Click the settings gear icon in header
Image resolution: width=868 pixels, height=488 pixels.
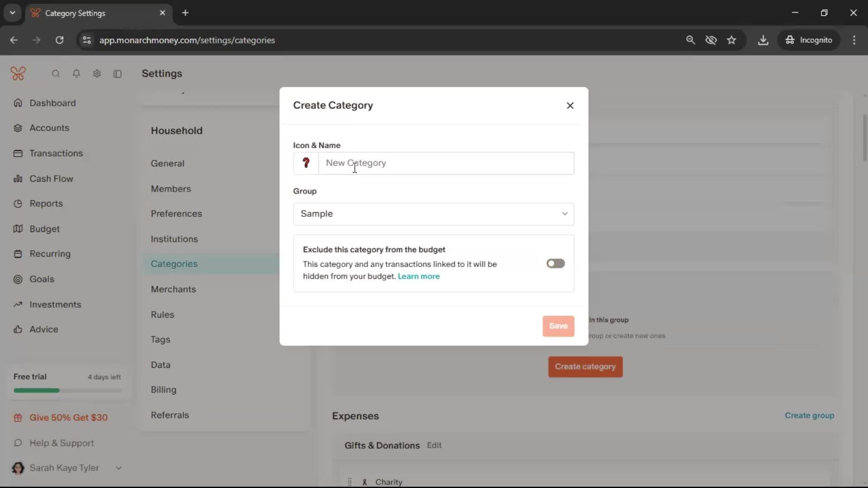[x=97, y=74]
